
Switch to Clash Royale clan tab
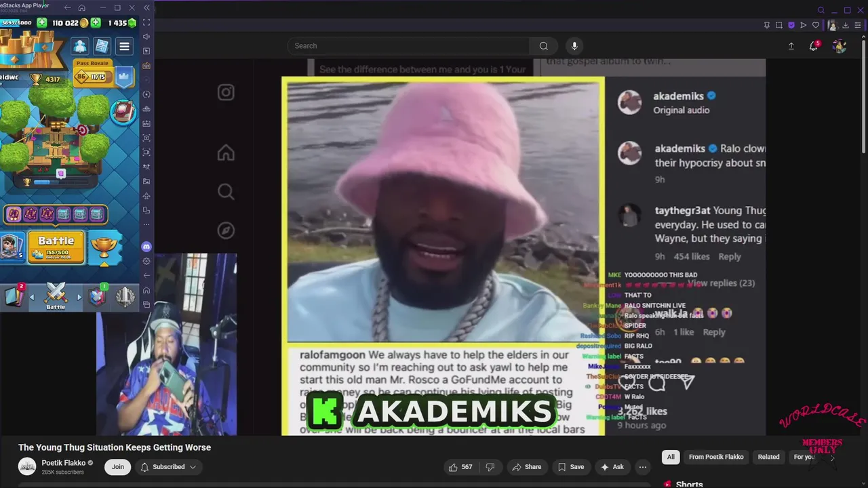(97, 296)
